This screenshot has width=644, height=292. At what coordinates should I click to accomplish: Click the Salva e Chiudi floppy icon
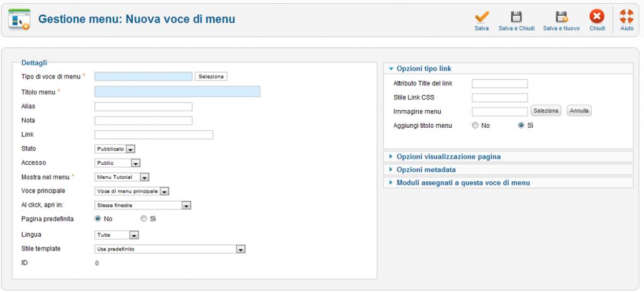(516, 17)
